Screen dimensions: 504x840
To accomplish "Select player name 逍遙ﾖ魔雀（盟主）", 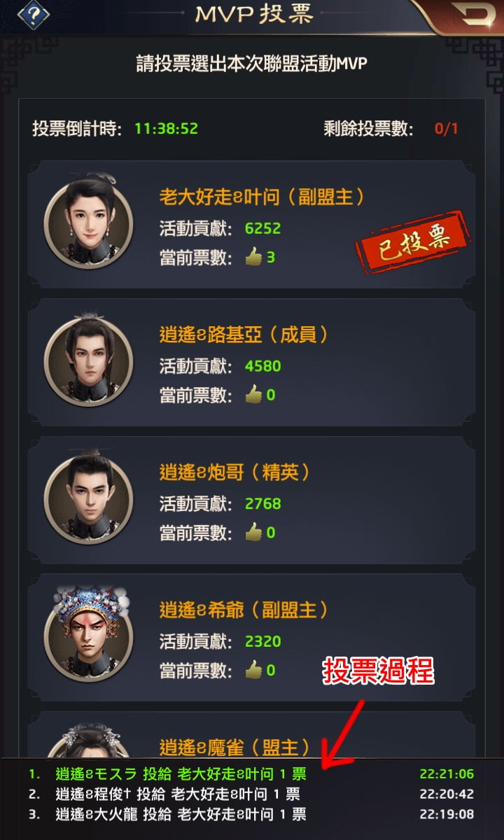I will coord(235,748).
